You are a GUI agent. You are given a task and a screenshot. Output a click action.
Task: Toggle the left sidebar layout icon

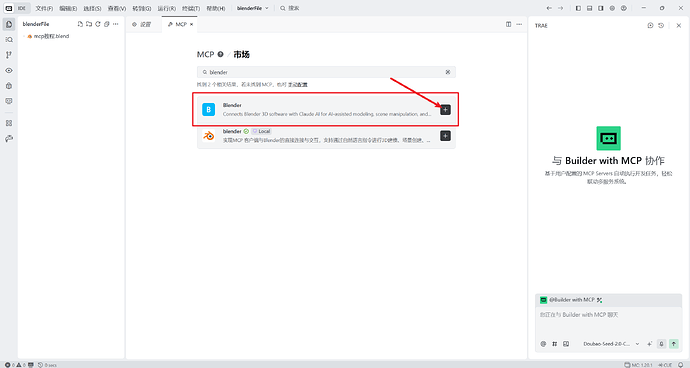pos(578,8)
